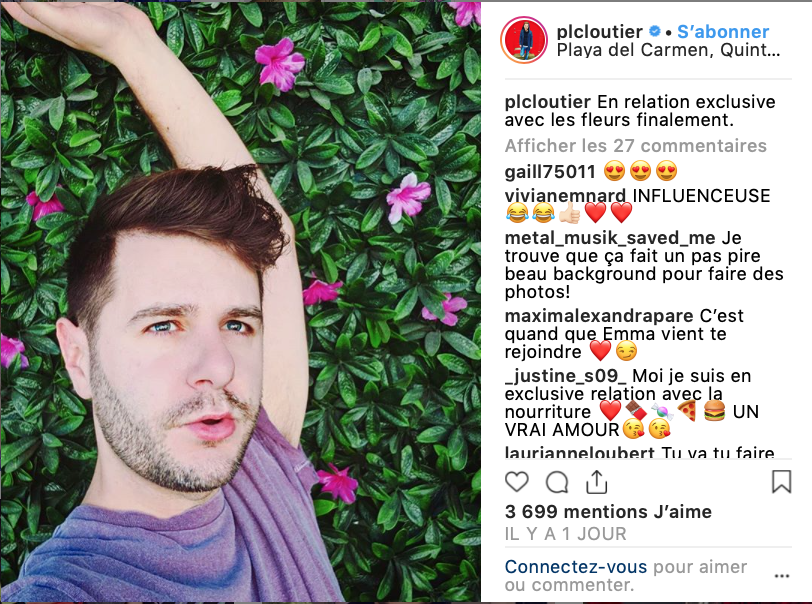Visit vivianemnard's profile from comment
The image size is (812, 604).
565,196
